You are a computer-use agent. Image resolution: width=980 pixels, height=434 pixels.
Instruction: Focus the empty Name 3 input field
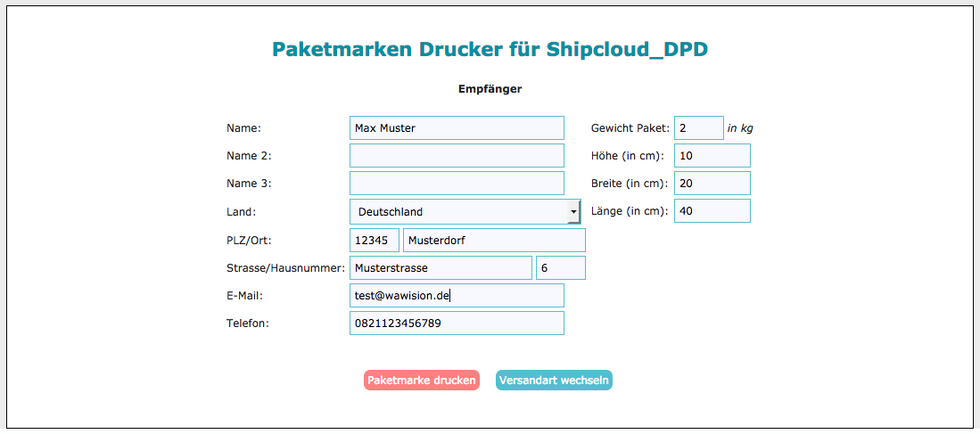[x=457, y=184]
